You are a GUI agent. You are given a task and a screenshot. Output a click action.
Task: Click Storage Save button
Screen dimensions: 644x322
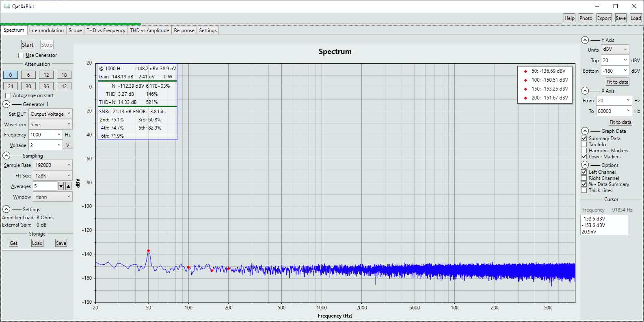pyautogui.click(x=61, y=243)
